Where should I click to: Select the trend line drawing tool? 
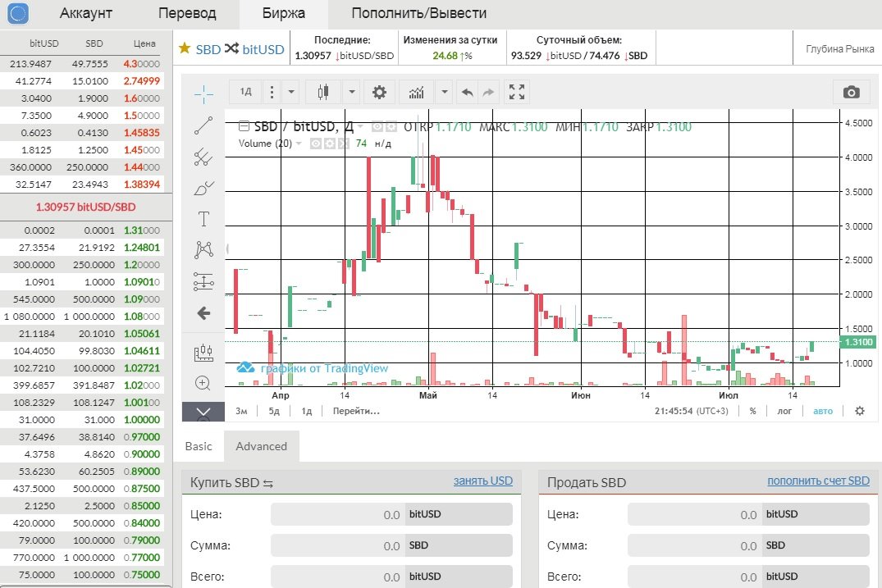(x=203, y=125)
